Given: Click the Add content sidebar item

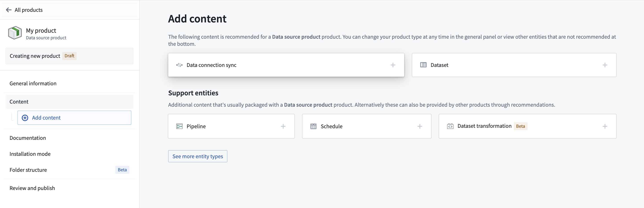Looking at the screenshot, I should [x=74, y=118].
